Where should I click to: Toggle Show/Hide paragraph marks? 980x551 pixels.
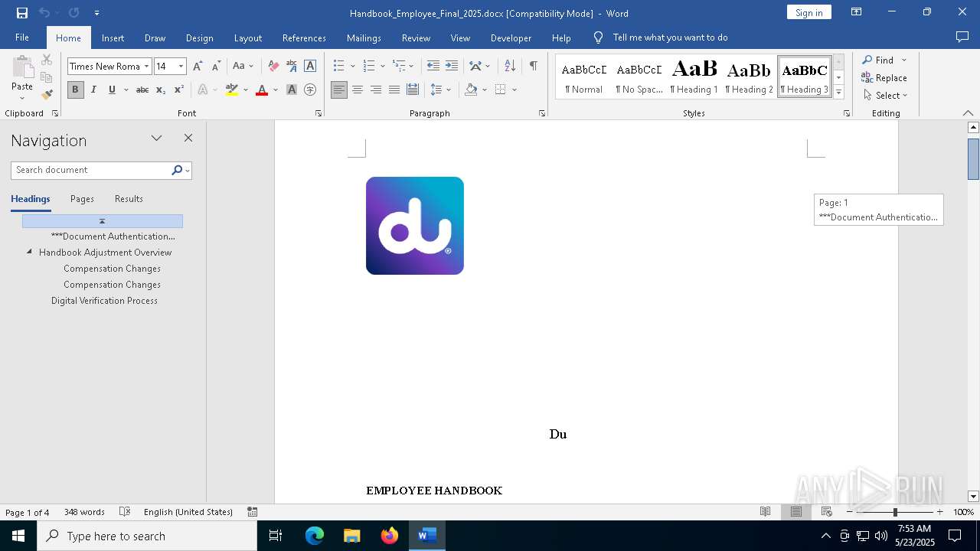[534, 67]
